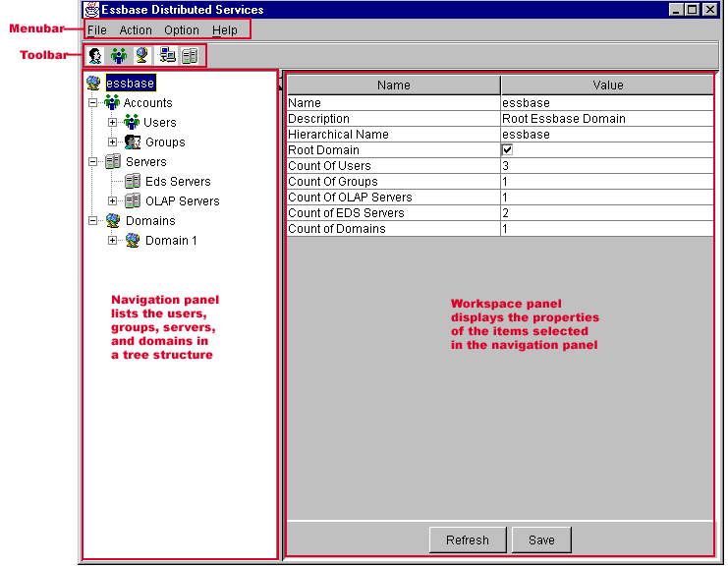Click the 'Count Of OLAP Servers' name cell
The width and height of the screenshot is (728, 568).
click(394, 198)
